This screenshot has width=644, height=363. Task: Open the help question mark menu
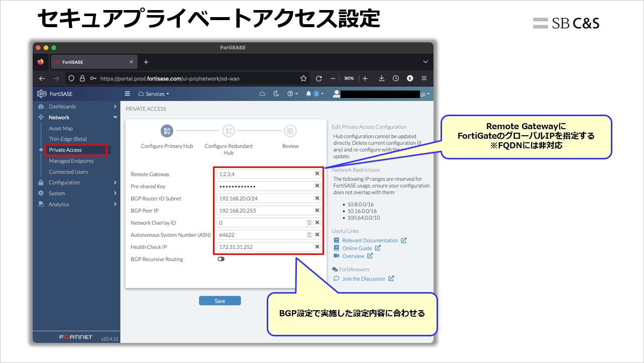tap(292, 94)
